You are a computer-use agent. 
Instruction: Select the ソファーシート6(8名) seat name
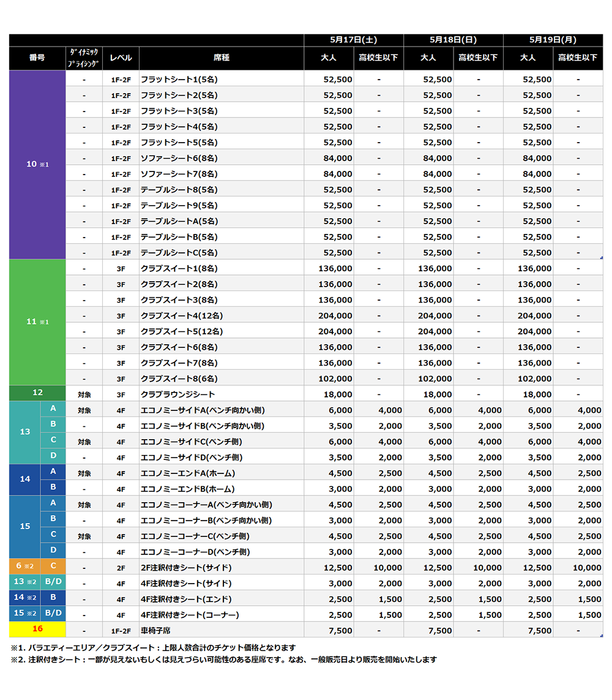[179, 159]
